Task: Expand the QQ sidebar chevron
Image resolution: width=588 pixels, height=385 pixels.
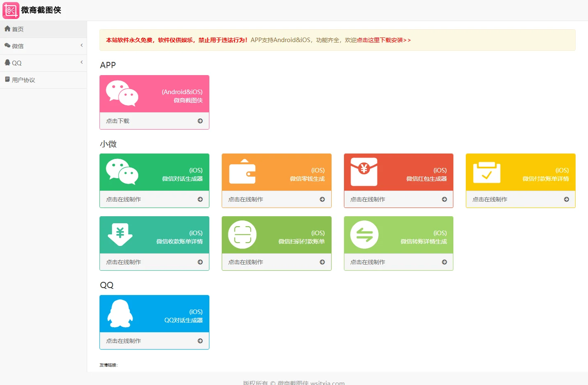Action: tap(82, 62)
